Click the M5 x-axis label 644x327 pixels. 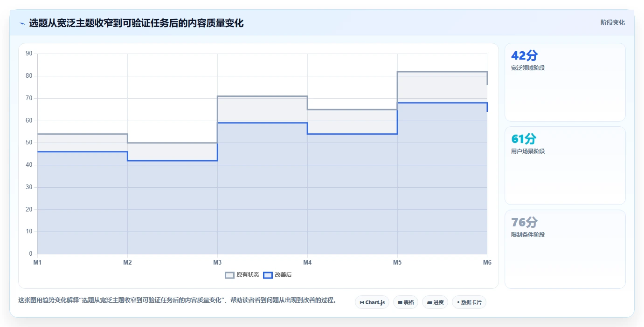click(397, 262)
